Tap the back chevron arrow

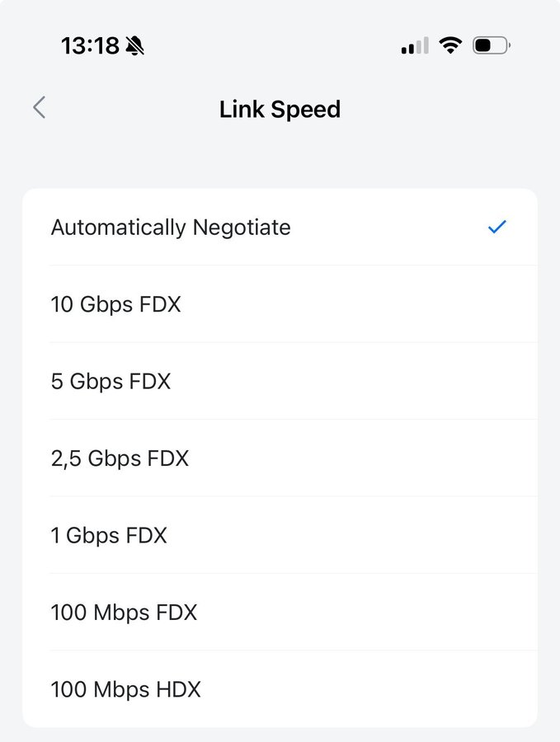pos(39,107)
